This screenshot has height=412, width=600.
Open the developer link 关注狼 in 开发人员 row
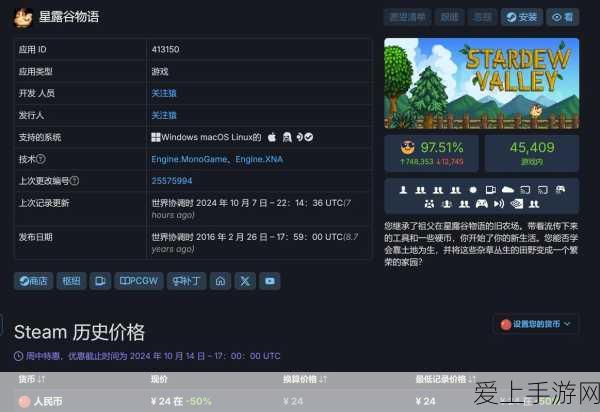[x=164, y=93]
